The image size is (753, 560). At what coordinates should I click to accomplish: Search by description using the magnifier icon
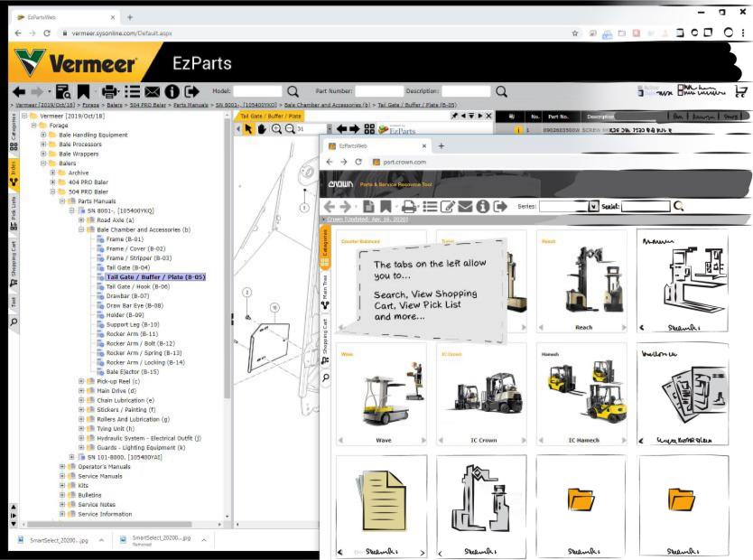501,91
